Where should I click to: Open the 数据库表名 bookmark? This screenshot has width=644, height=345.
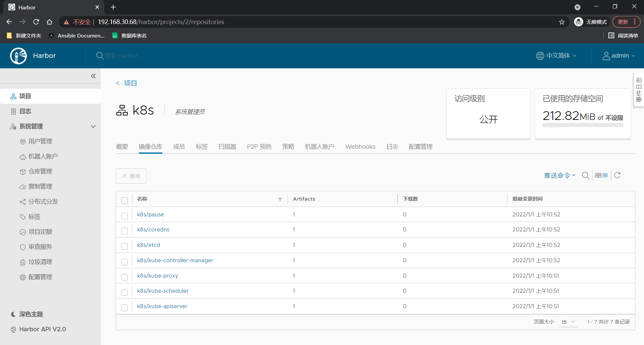(x=129, y=36)
